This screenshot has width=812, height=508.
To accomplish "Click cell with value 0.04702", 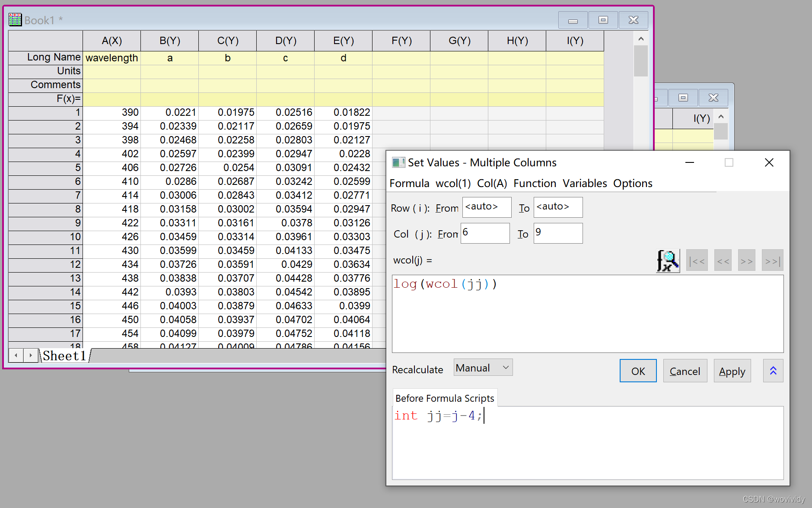I will (x=285, y=320).
